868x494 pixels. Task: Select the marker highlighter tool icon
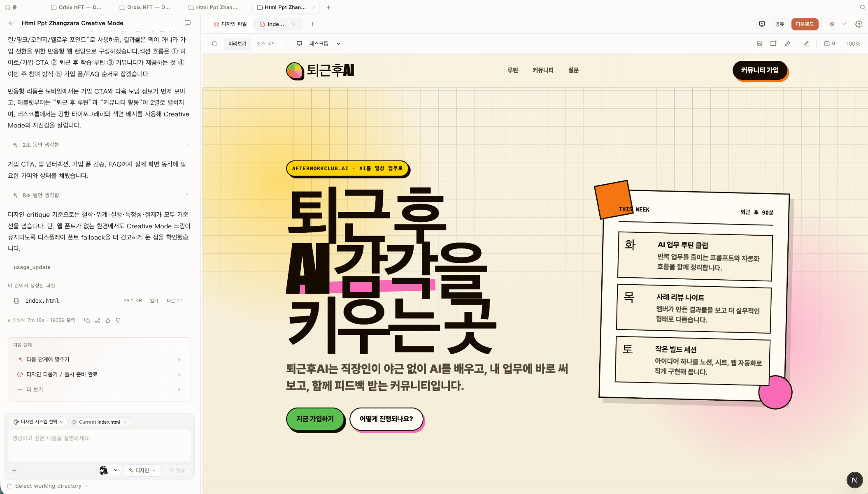[x=787, y=44]
